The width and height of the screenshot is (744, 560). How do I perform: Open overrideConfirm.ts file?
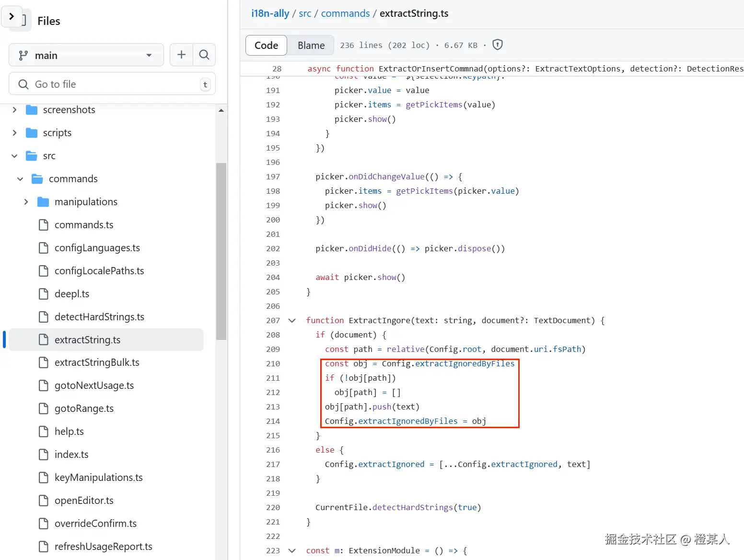(95, 524)
